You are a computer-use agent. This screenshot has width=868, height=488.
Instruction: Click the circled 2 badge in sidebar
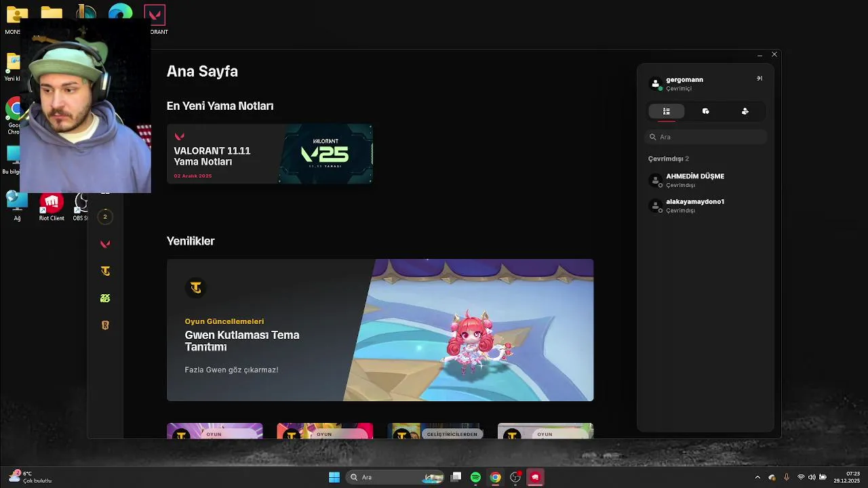click(105, 217)
